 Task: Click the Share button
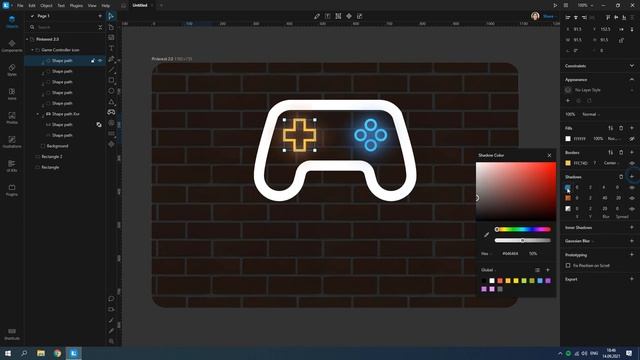[x=548, y=16]
